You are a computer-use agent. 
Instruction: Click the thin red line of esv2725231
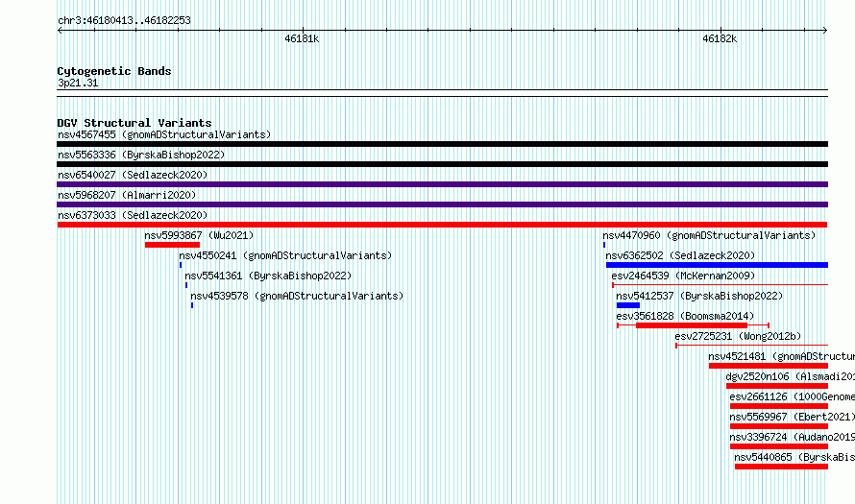pos(752,346)
